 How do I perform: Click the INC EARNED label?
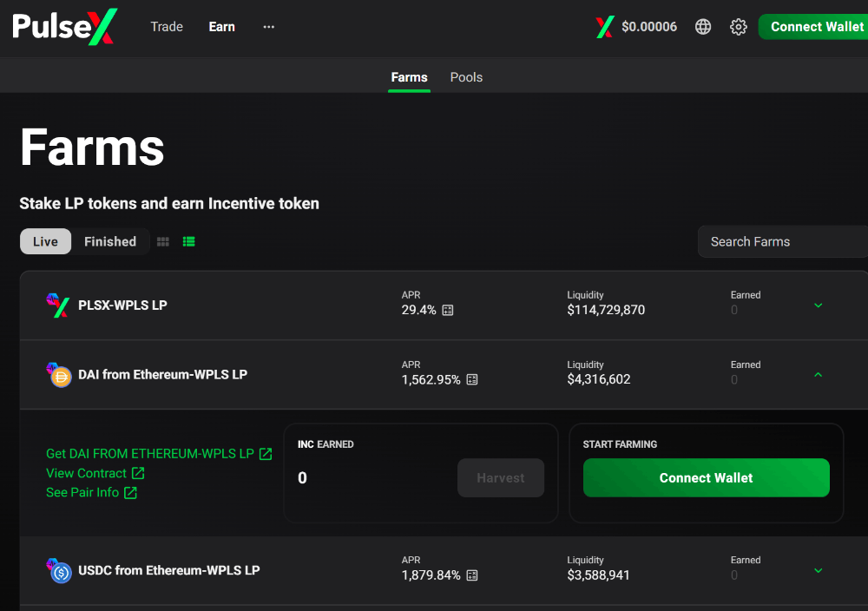(325, 444)
